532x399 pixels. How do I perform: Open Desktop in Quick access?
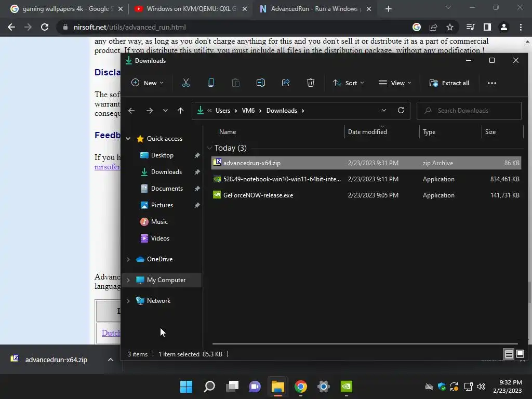point(162,155)
